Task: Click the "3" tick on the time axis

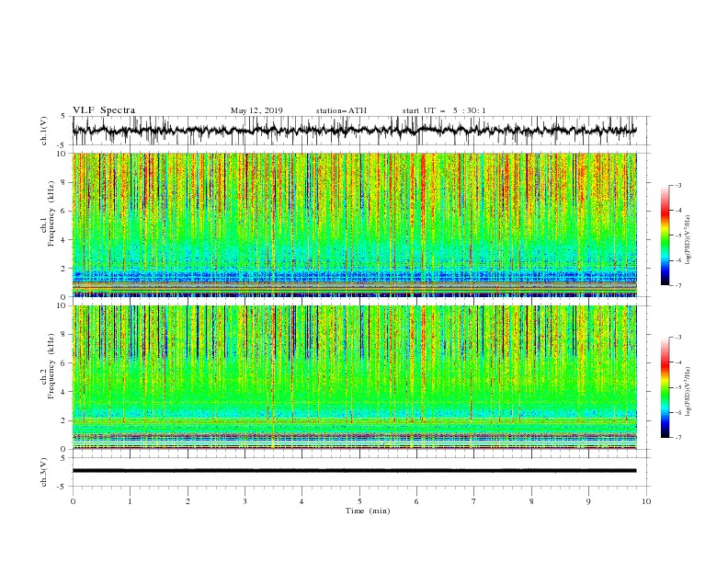Action: click(x=245, y=501)
